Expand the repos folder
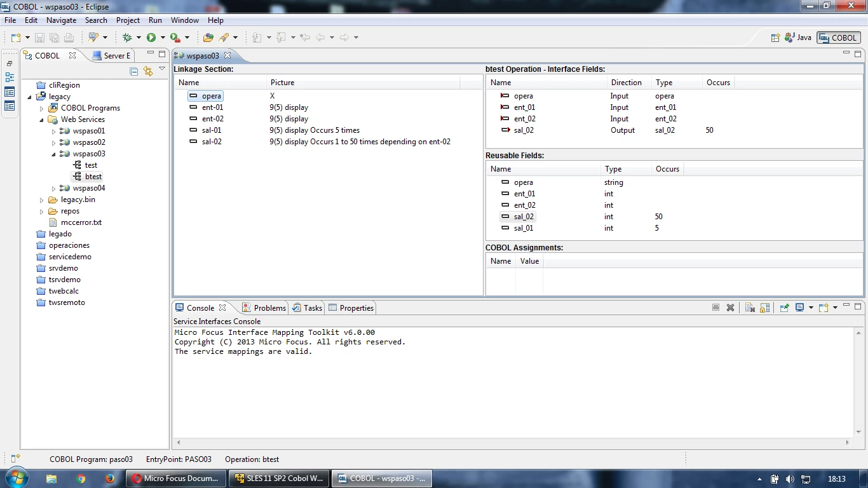 [42, 211]
